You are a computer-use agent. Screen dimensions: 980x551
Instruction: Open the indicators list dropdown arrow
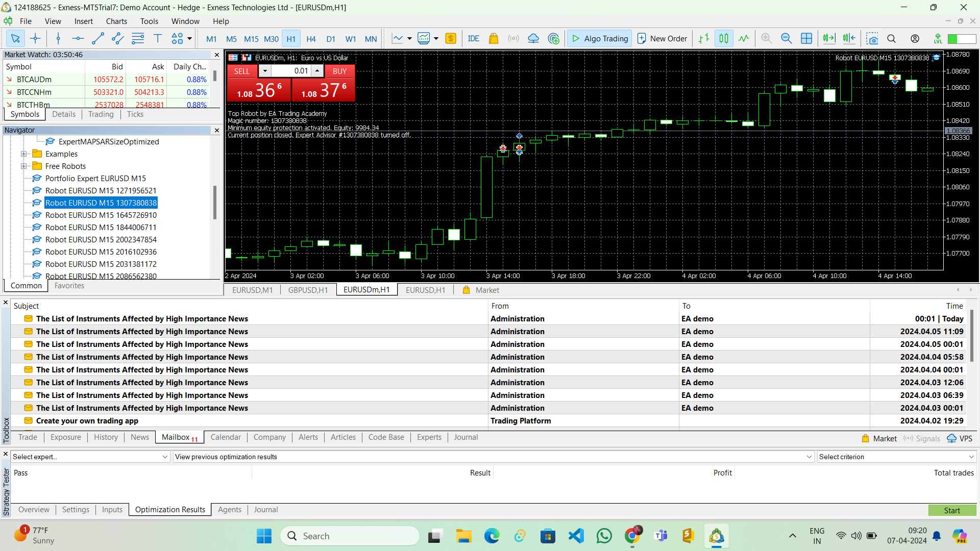(409, 38)
